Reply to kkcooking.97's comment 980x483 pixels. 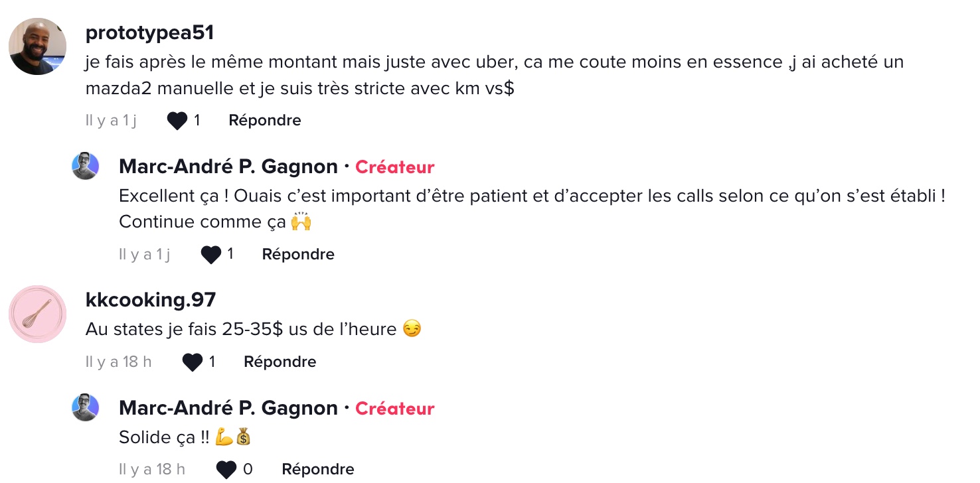tap(280, 362)
